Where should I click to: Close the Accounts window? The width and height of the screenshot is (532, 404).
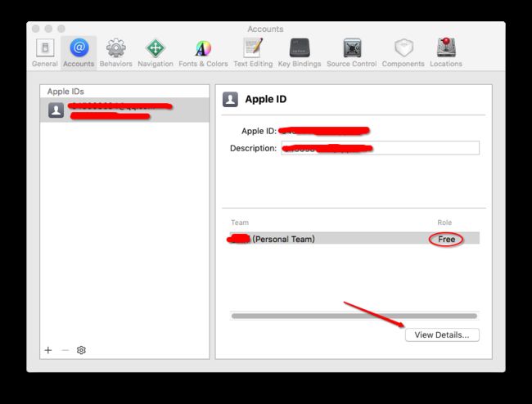36,29
